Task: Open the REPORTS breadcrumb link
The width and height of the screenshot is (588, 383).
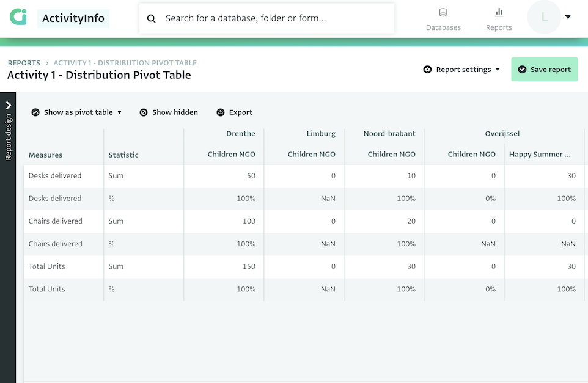Action: pyautogui.click(x=24, y=62)
